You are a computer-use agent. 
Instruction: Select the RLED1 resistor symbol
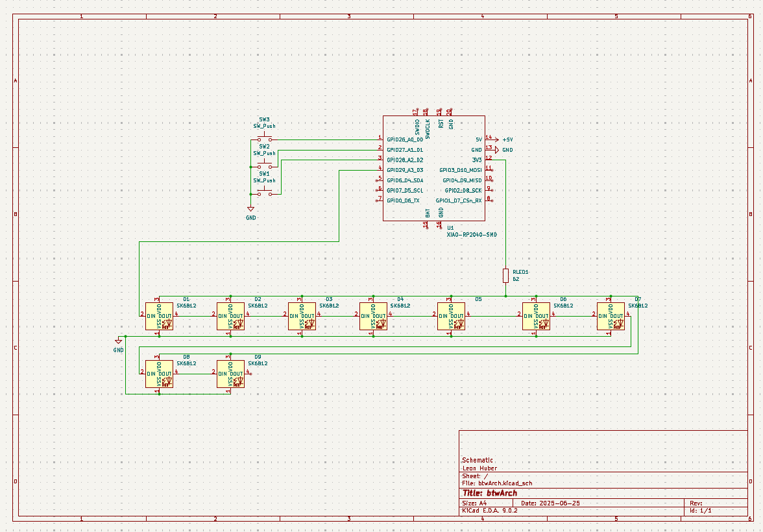tap(505, 275)
